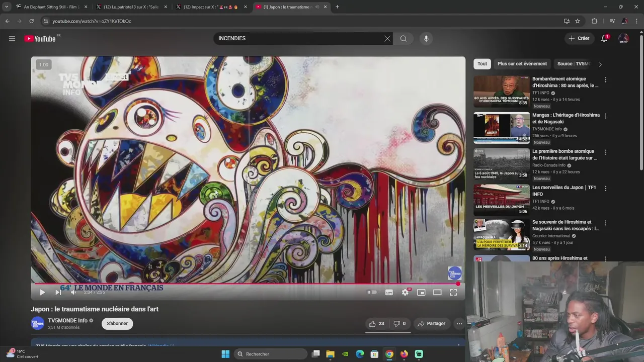The height and width of the screenshot is (362, 644).
Task: Open options menu for Bombardement atomique video
Action: [605, 79]
